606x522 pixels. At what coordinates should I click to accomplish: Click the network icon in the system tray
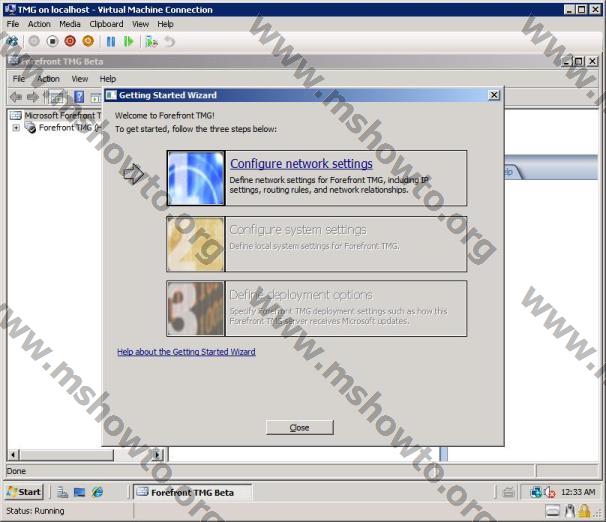click(x=536, y=492)
